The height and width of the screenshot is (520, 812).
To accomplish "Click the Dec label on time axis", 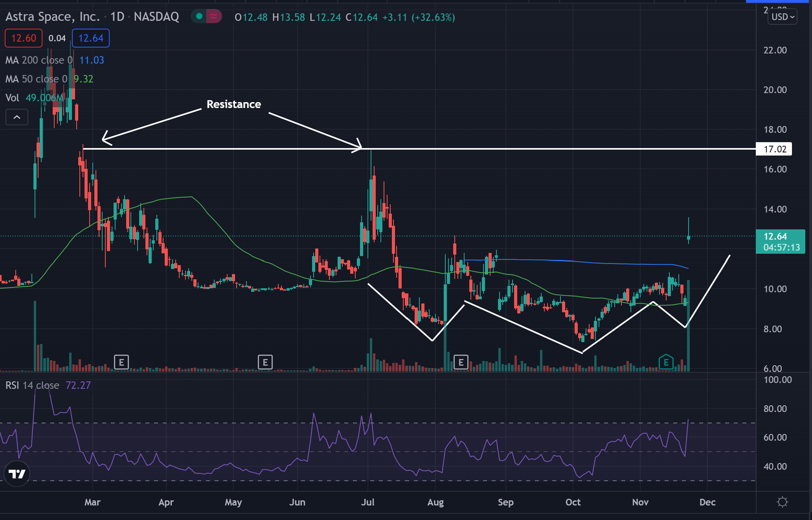I will coord(707,502).
